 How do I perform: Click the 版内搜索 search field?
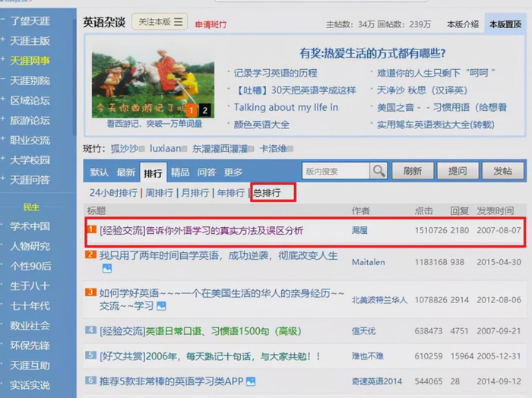(336, 171)
